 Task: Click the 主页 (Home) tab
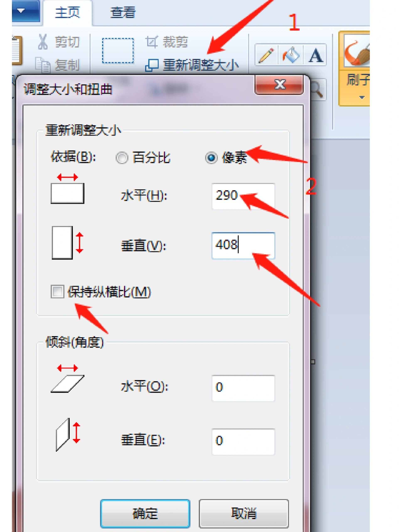pos(59,12)
